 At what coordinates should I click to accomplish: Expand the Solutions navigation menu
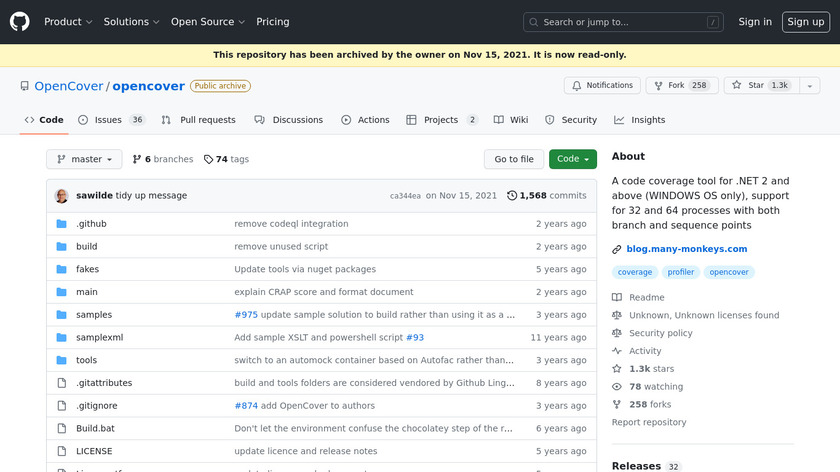(131, 22)
